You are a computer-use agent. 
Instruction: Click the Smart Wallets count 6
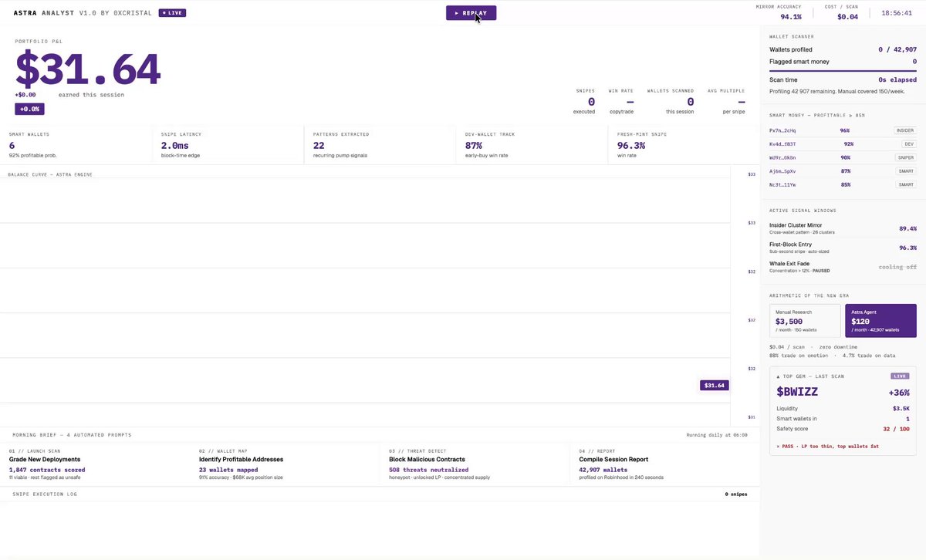coord(12,145)
